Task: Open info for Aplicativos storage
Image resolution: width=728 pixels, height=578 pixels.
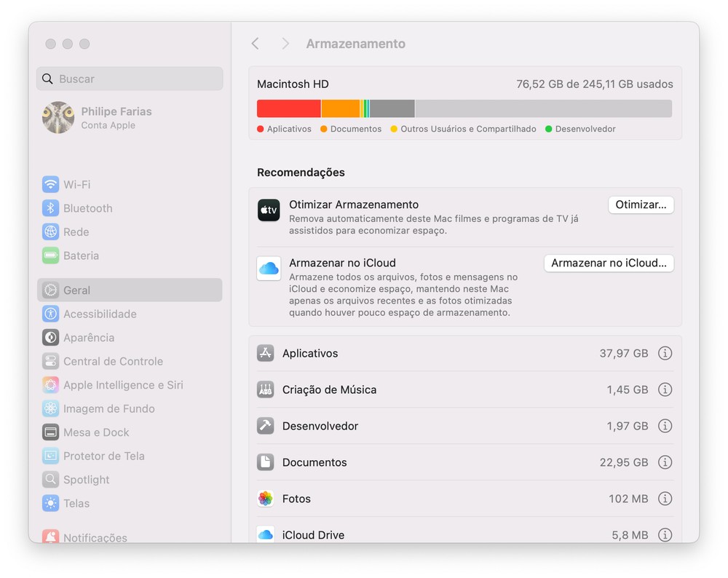Action: click(x=665, y=353)
